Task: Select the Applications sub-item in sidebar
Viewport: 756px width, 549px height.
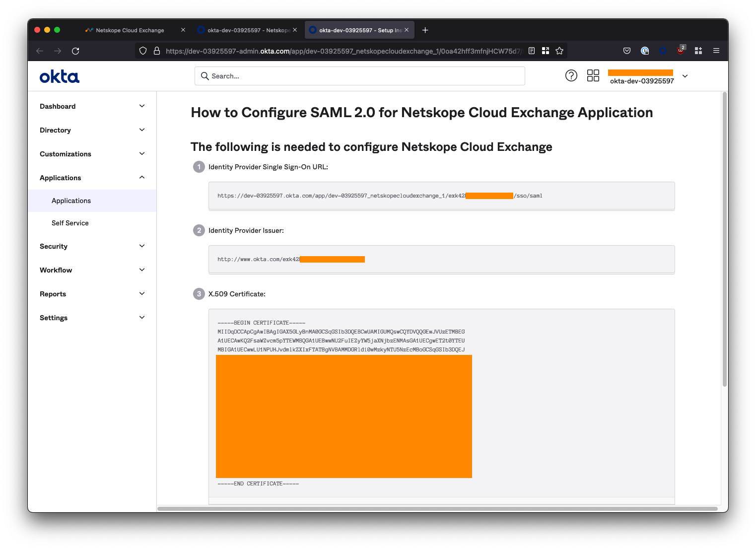Action: (71, 201)
